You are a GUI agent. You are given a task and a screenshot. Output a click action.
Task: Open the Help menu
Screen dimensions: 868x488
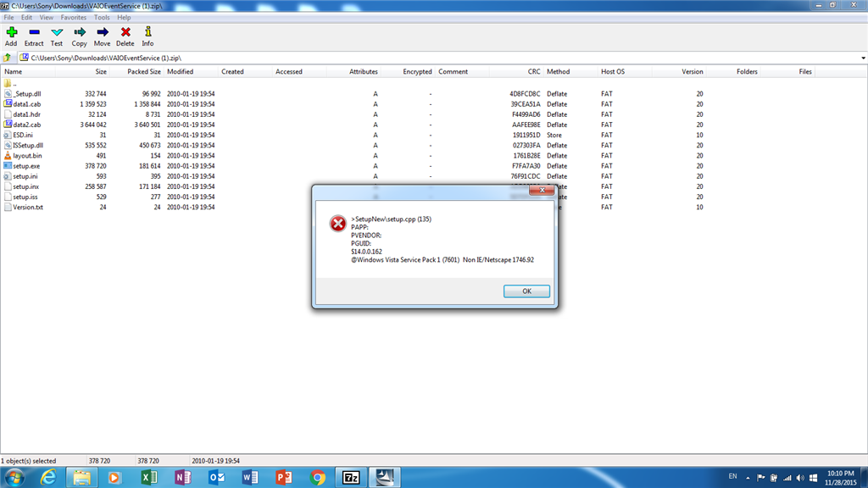pos(124,17)
